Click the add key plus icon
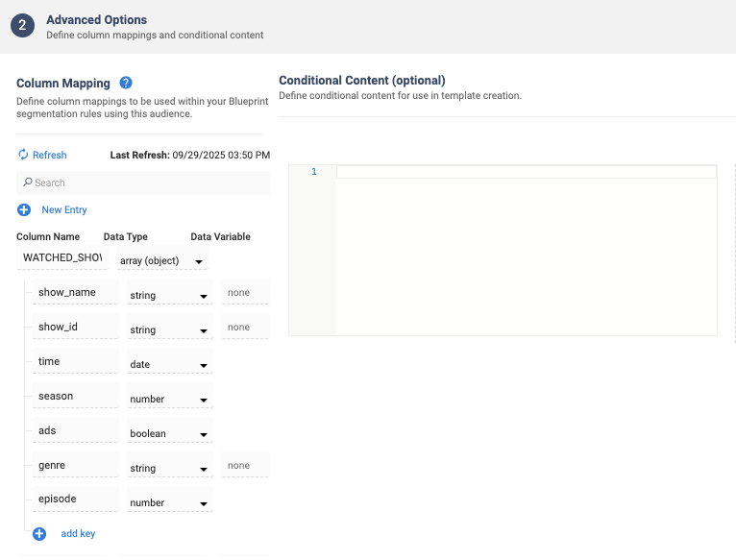The image size is (736, 560). point(39,534)
